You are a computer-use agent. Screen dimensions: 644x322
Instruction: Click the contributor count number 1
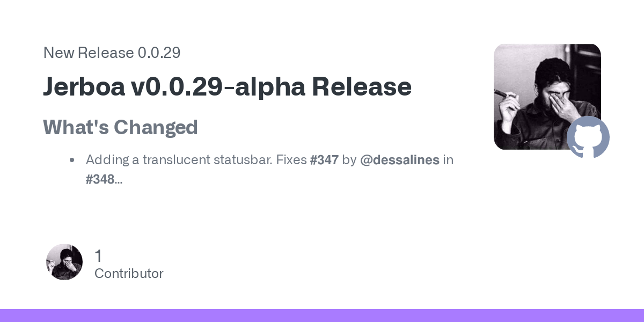pos(98,255)
